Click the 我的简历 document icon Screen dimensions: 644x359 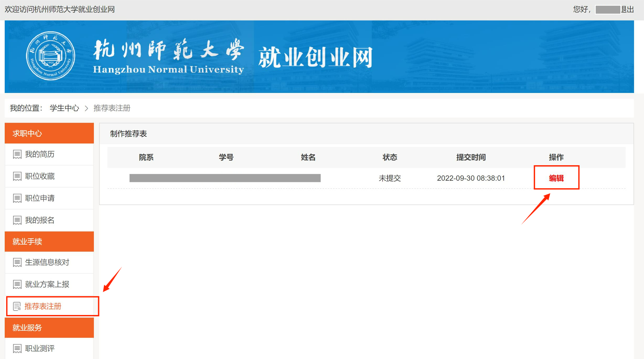click(17, 154)
